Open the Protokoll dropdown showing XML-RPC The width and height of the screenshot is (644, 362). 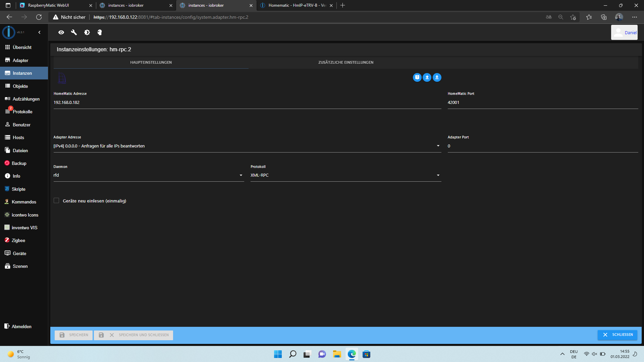click(x=346, y=175)
